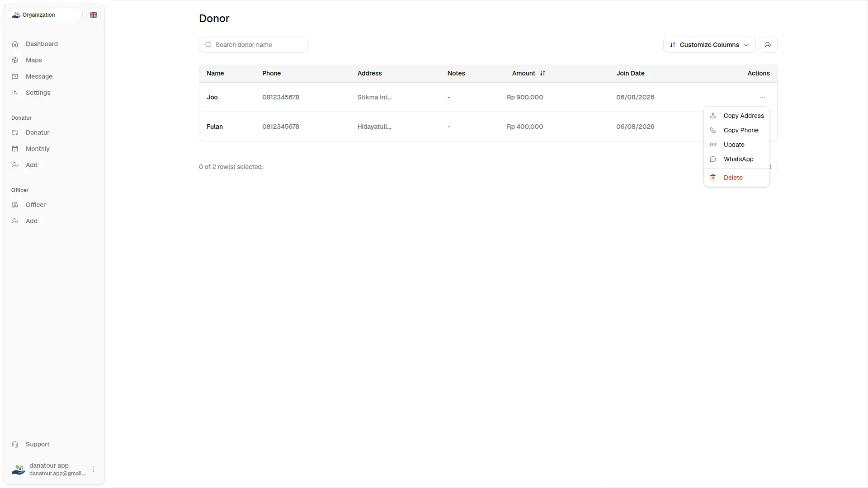Expand Customize Columns dropdown
The image size is (868, 488).
point(709,45)
